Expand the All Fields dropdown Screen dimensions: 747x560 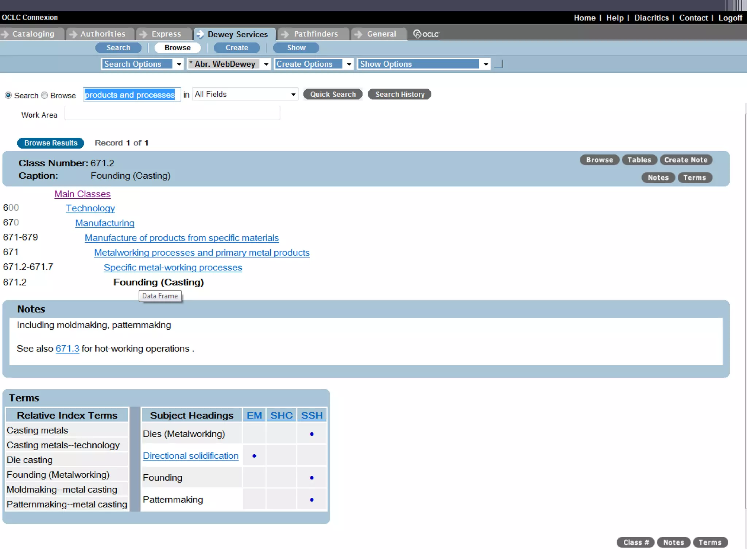pos(293,94)
